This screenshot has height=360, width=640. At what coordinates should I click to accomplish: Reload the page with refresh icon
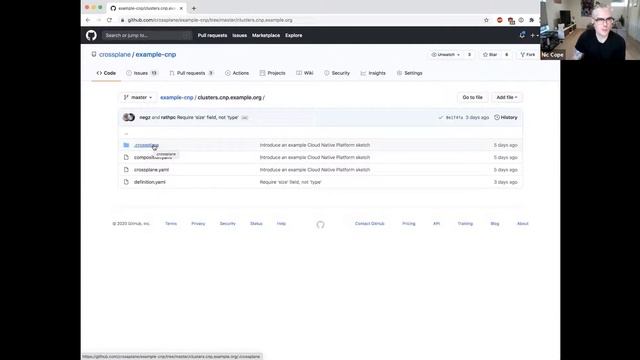pos(109,20)
